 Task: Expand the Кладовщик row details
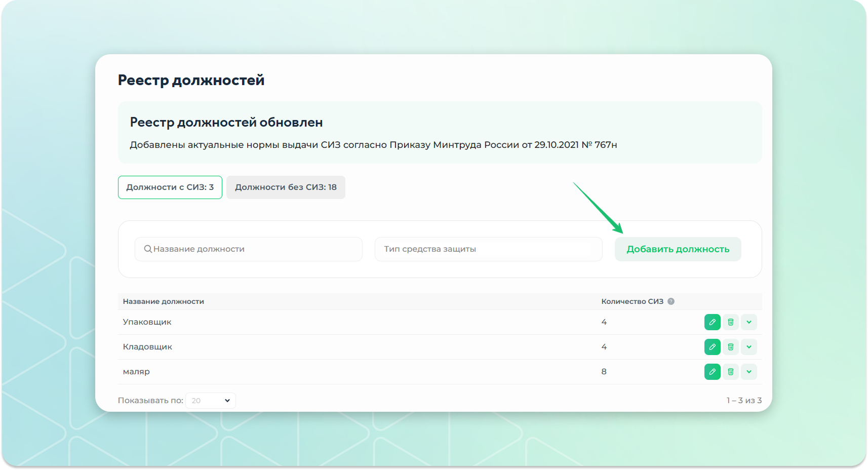point(748,347)
